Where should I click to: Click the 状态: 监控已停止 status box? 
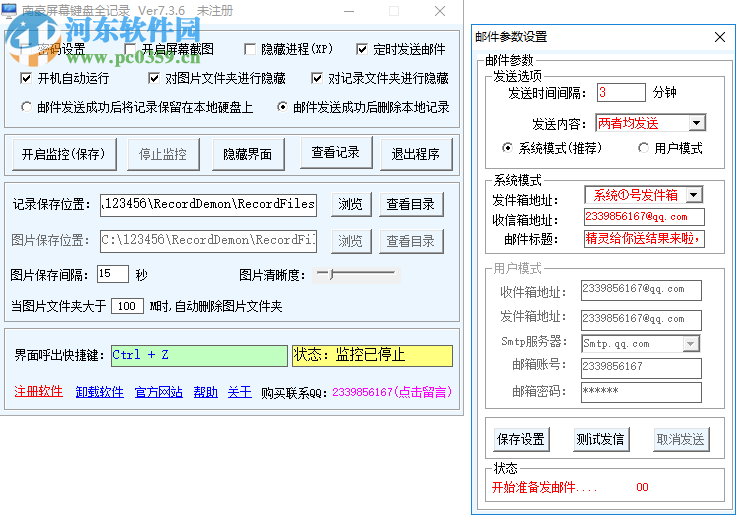point(373,355)
